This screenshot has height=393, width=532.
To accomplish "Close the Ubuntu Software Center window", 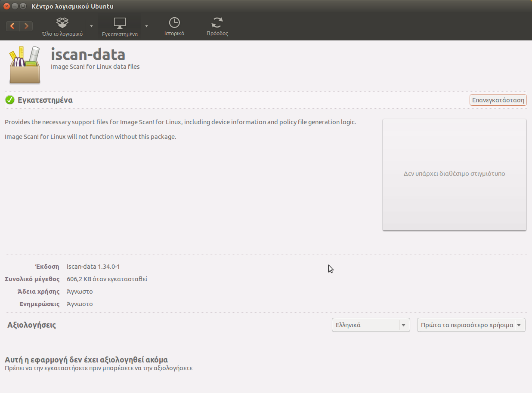I will coord(6,6).
